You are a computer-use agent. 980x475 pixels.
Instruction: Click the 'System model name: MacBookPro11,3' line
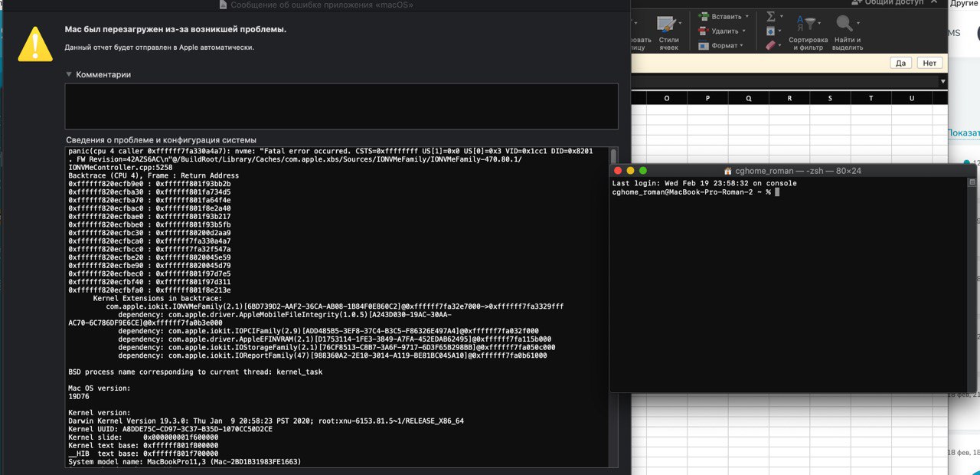tap(185, 463)
